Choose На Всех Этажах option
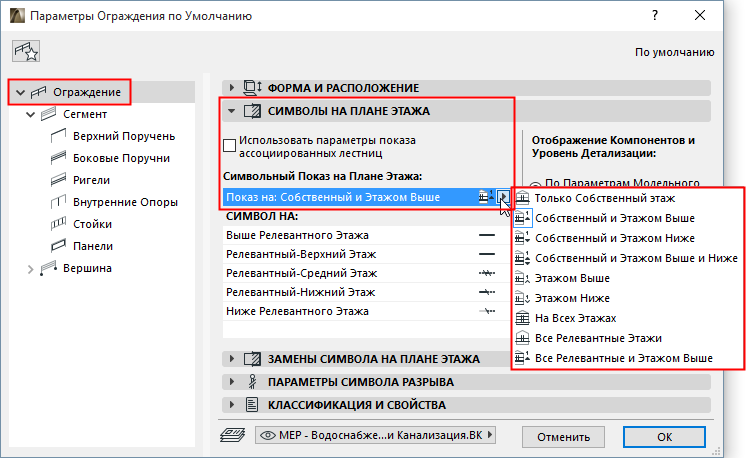The image size is (746, 458). click(628, 318)
